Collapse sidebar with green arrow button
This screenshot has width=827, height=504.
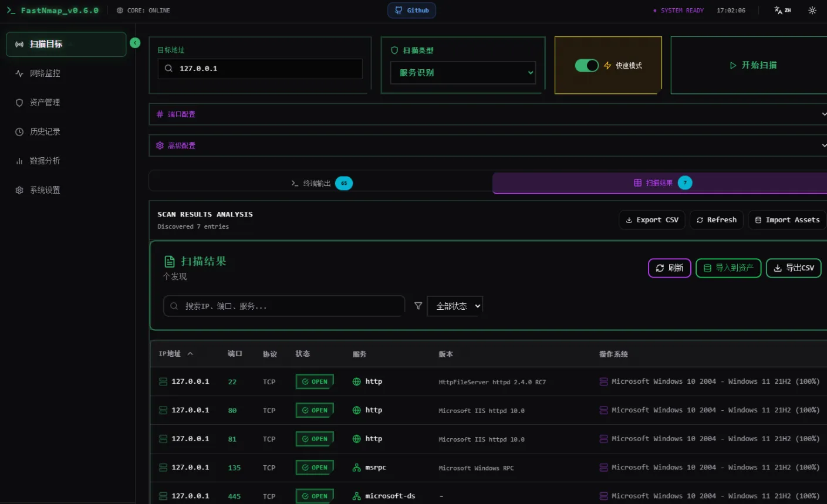coord(135,43)
